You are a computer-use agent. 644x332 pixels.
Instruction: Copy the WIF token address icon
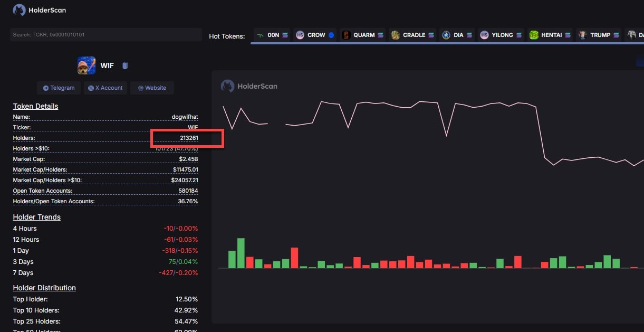pos(125,65)
